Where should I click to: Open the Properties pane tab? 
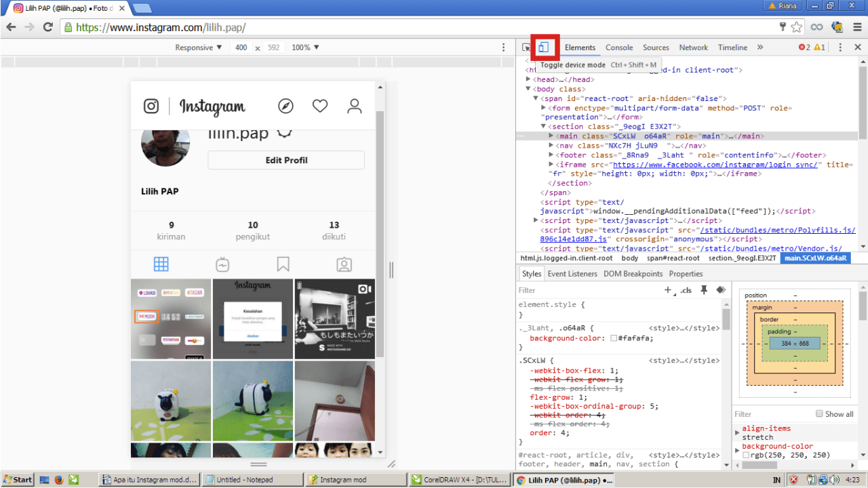[686, 274]
